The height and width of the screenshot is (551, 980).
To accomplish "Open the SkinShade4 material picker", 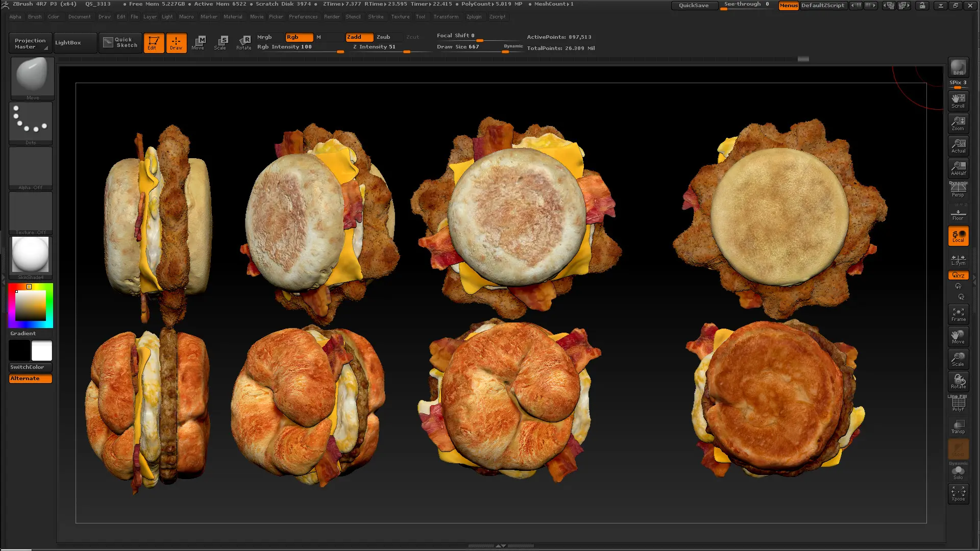I will click(x=31, y=258).
